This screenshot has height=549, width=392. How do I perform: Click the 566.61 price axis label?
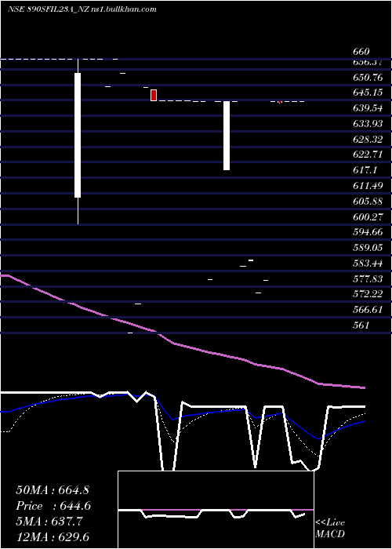(x=368, y=310)
